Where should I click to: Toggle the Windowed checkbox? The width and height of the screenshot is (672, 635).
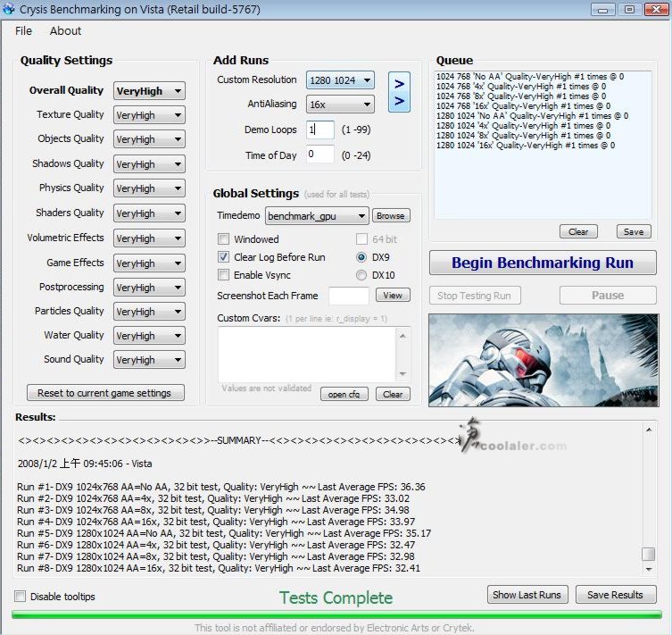coord(223,238)
